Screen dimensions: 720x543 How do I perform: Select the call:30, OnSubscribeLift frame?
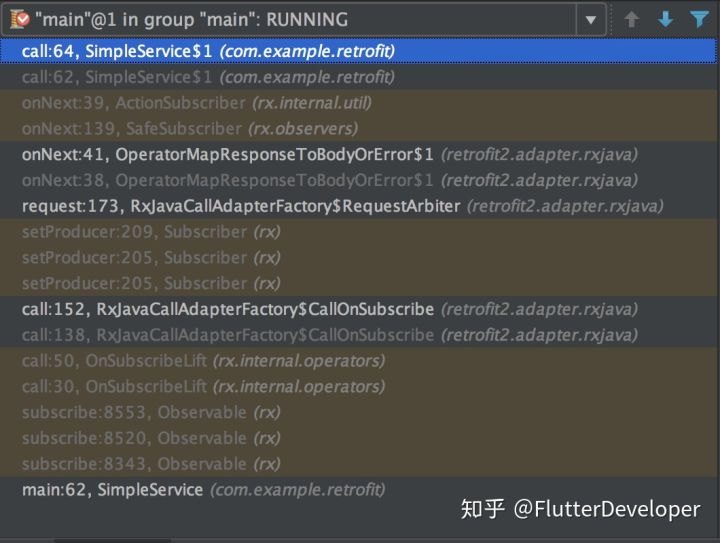pyautogui.click(x=203, y=387)
